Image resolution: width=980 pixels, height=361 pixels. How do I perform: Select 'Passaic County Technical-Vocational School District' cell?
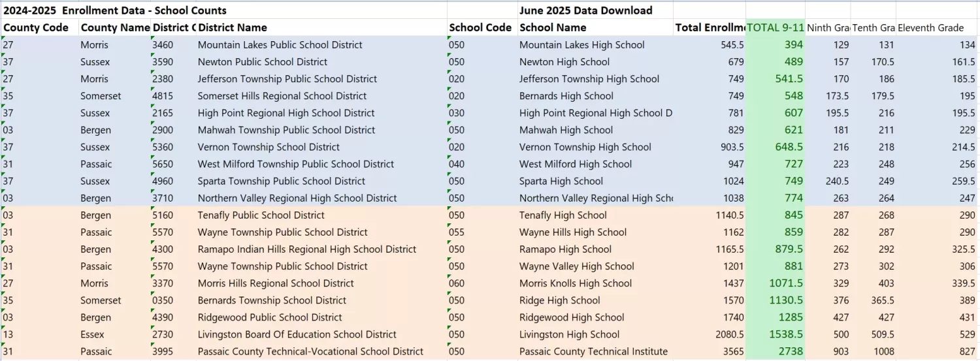point(321,351)
